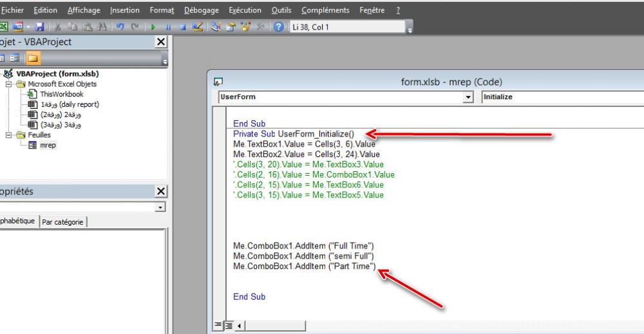Open the Insertion menu
The width and height of the screenshot is (644, 334).
[125, 10]
